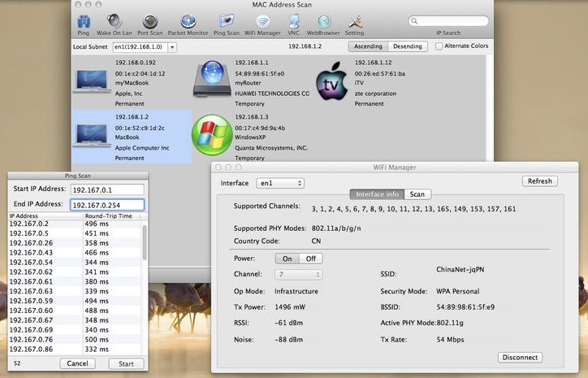The width and height of the screenshot is (588, 378).
Task: Turn WiFi power Off
Action: (x=310, y=259)
